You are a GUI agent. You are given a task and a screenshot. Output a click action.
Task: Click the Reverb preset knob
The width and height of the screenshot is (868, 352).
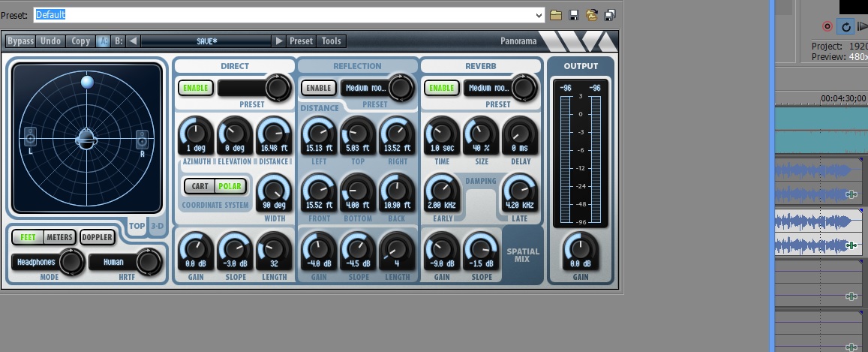tap(524, 88)
